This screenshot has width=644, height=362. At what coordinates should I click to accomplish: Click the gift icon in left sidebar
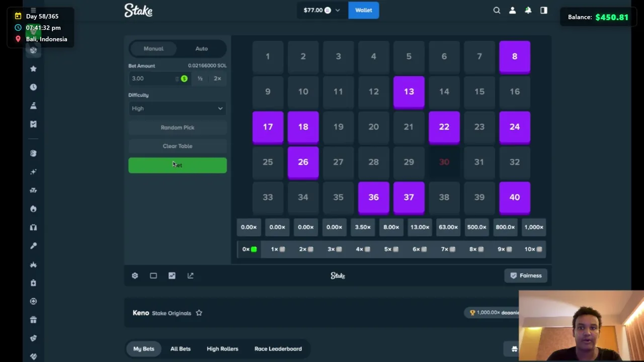33,320
